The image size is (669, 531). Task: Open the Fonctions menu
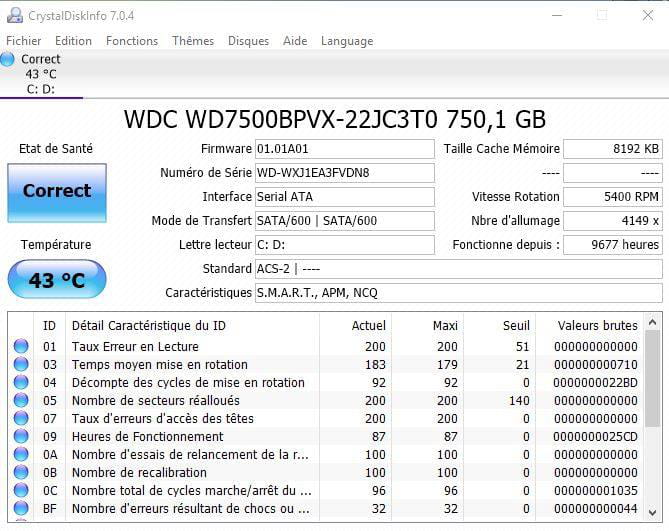[132, 41]
